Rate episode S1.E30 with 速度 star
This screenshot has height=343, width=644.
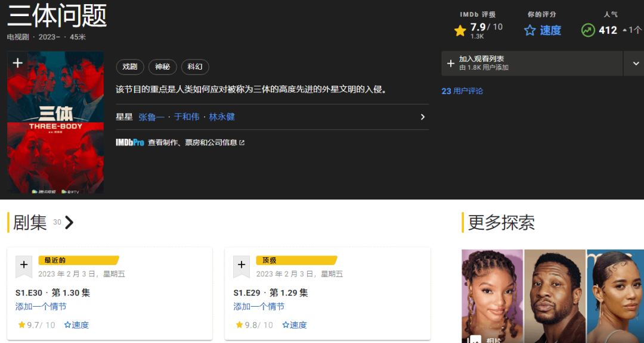[76, 325]
